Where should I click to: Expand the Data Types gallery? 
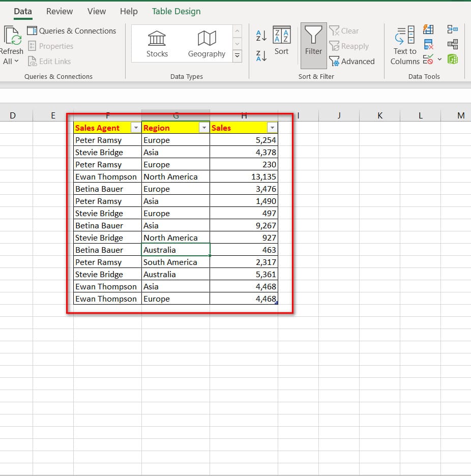[237, 56]
